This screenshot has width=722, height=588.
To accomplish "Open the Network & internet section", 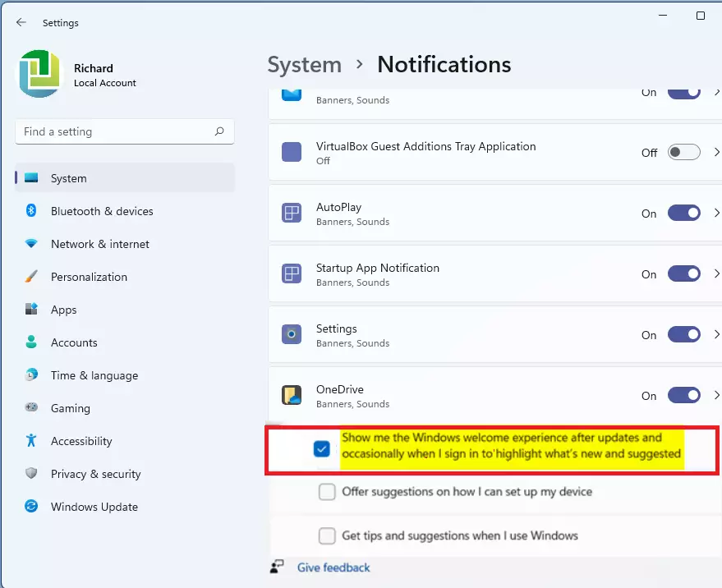I will 99,244.
